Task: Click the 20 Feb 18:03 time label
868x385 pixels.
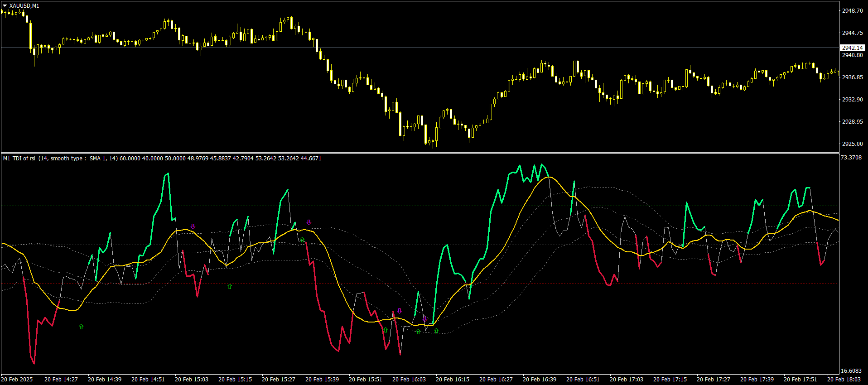Action: (844, 379)
